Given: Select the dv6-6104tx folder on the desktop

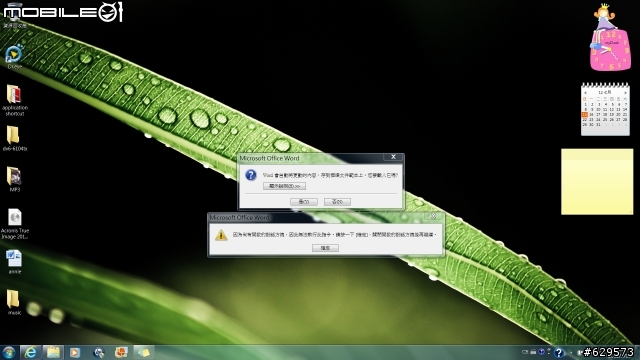Looking at the screenshot, I should tap(14, 138).
